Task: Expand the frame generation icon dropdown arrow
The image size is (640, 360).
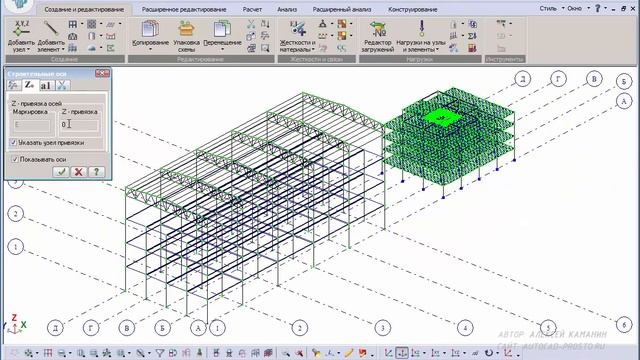Action: coord(82,24)
